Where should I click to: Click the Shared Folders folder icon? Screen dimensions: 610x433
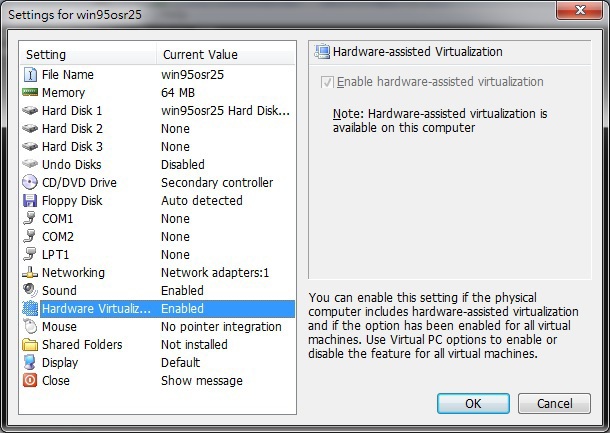(x=30, y=344)
